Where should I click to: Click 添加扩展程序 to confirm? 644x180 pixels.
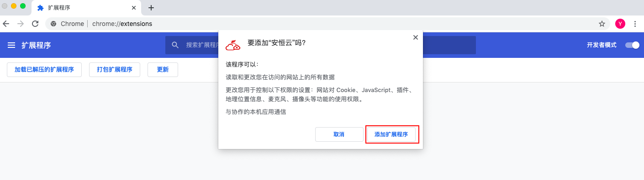pos(391,134)
